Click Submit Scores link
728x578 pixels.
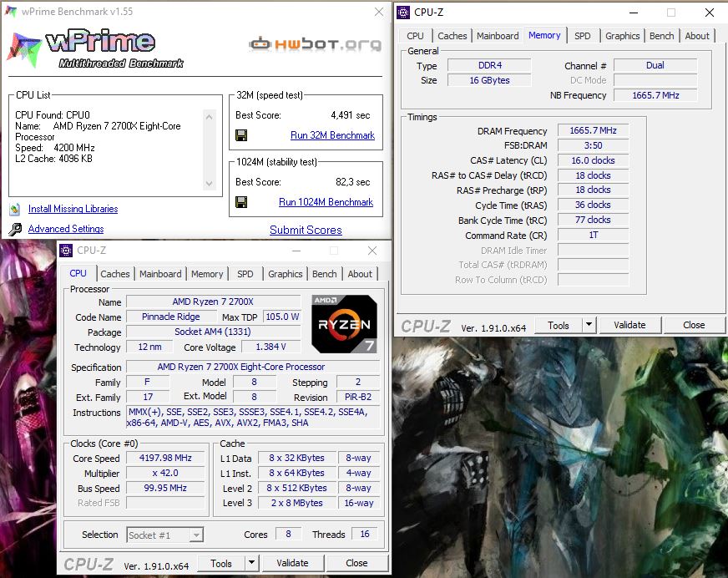click(x=306, y=230)
